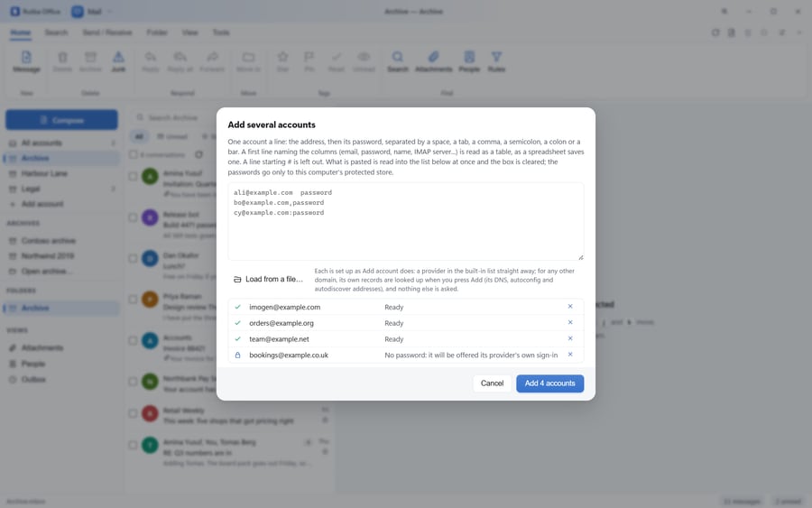This screenshot has width=812, height=508.
Task: Refresh the conversation list icon
Action: tap(198, 154)
